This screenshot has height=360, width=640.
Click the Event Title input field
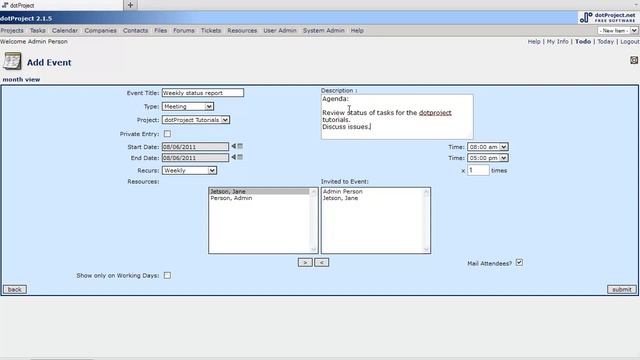203,93
